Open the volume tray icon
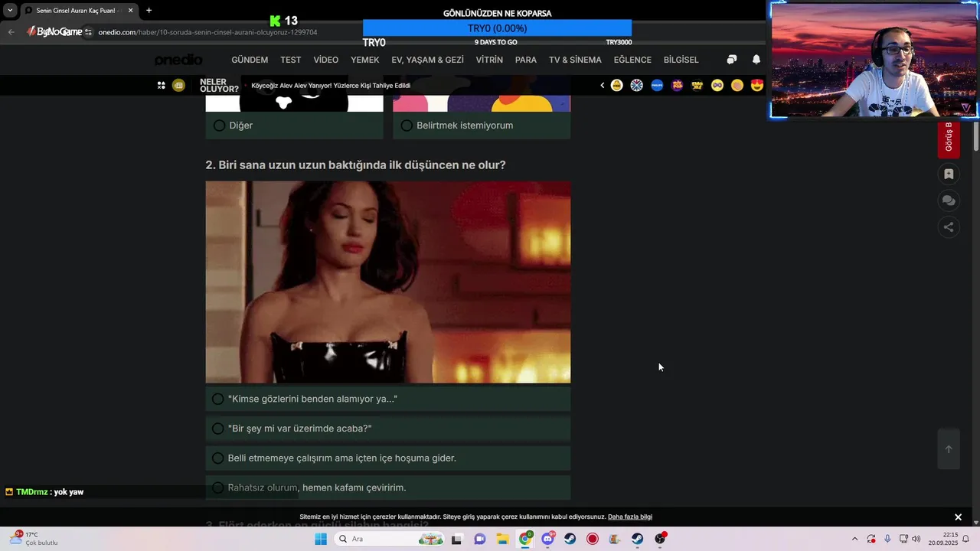This screenshot has height=551, width=980. (916, 539)
